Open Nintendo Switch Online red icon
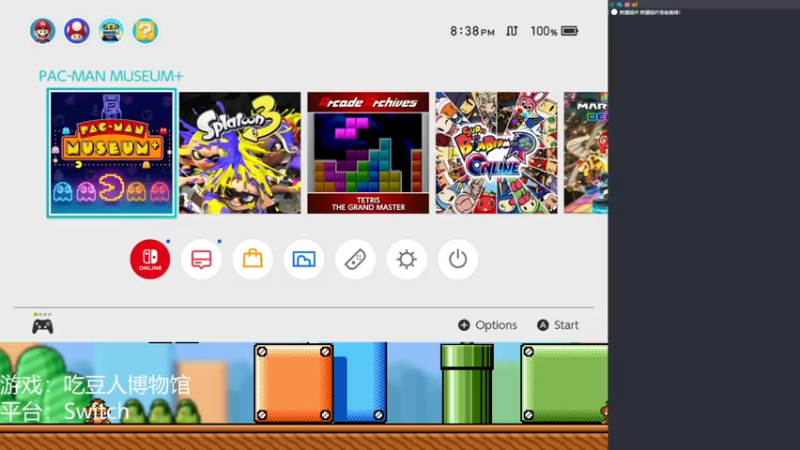800x450 pixels. click(x=150, y=259)
